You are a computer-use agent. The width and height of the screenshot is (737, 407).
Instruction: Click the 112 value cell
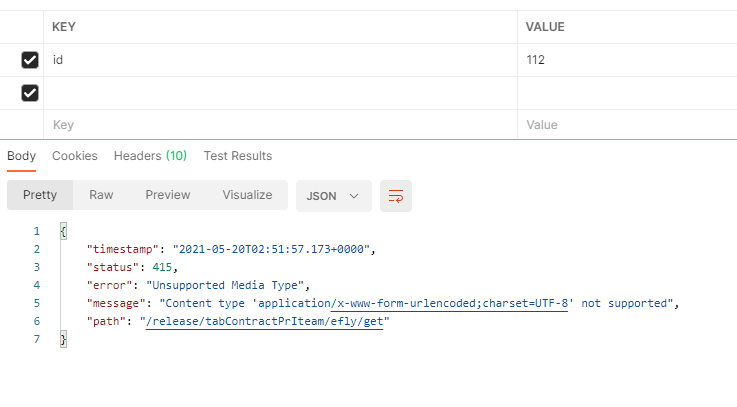[x=627, y=60]
